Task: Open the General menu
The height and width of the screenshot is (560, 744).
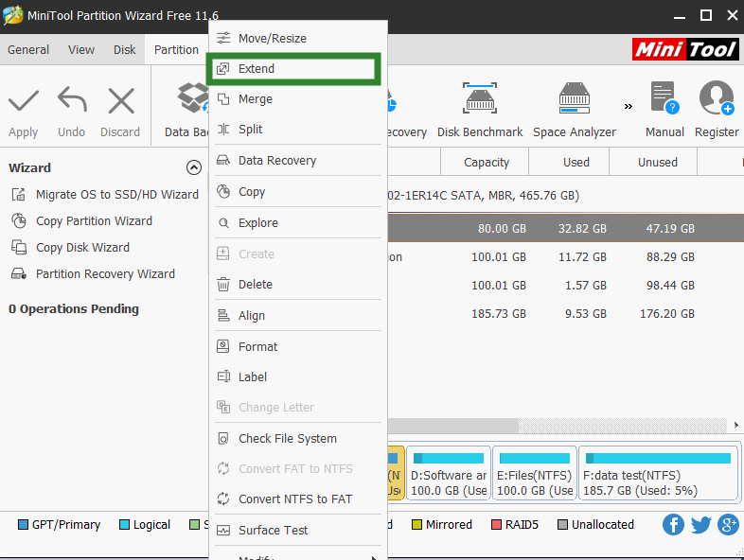Action: click(x=28, y=50)
